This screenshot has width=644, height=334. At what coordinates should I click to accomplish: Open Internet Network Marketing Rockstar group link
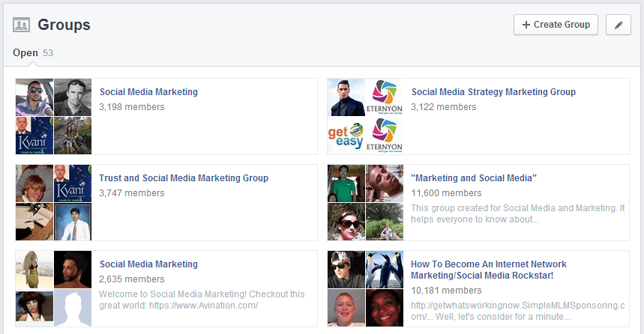tap(489, 270)
